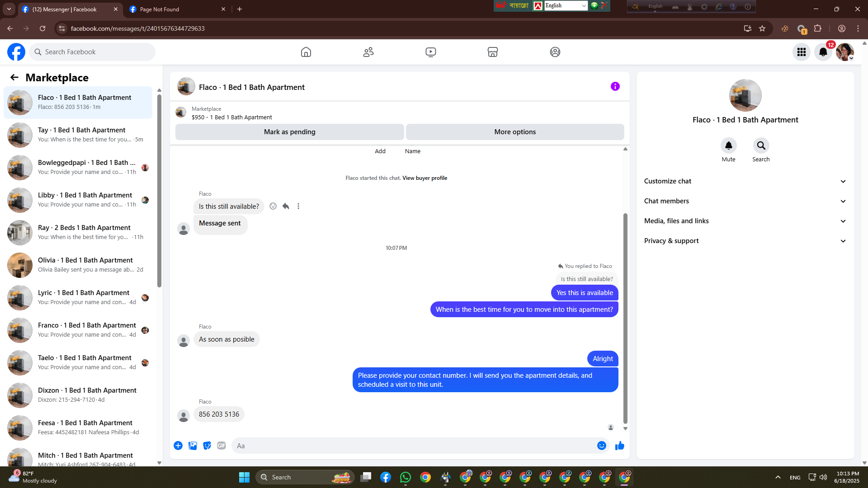The height and width of the screenshot is (488, 868).
Task: Expand the Customize chat section
Action: click(745, 181)
